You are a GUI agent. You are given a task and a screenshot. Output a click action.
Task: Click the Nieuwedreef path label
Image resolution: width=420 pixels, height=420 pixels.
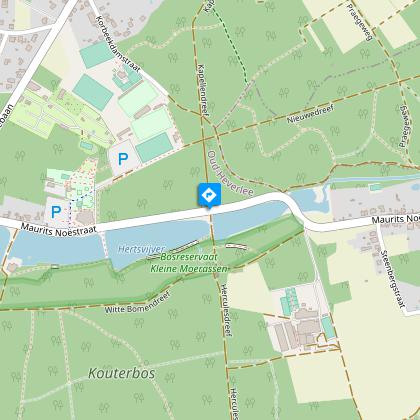click(x=310, y=113)
